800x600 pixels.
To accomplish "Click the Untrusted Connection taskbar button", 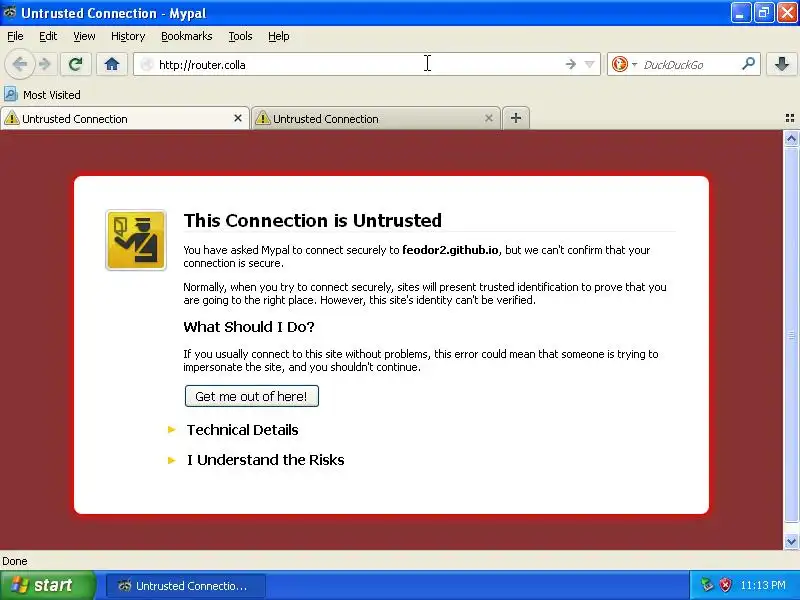I will click(186, 586).
